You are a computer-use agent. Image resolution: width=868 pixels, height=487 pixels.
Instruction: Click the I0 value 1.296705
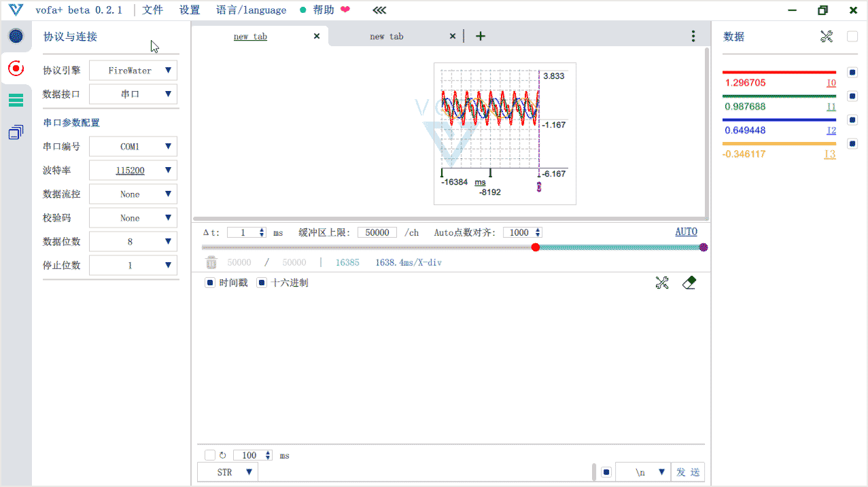tap(745, 83)
